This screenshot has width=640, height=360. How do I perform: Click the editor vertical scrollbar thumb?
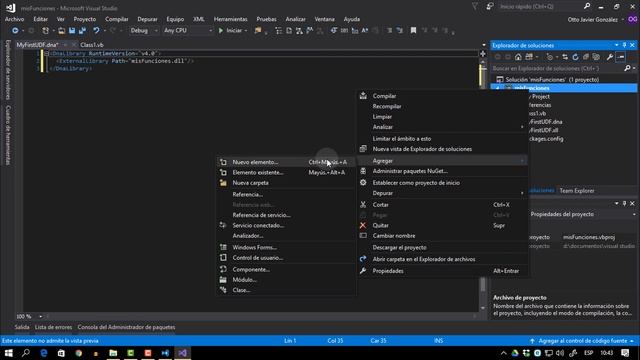[482, 284]
